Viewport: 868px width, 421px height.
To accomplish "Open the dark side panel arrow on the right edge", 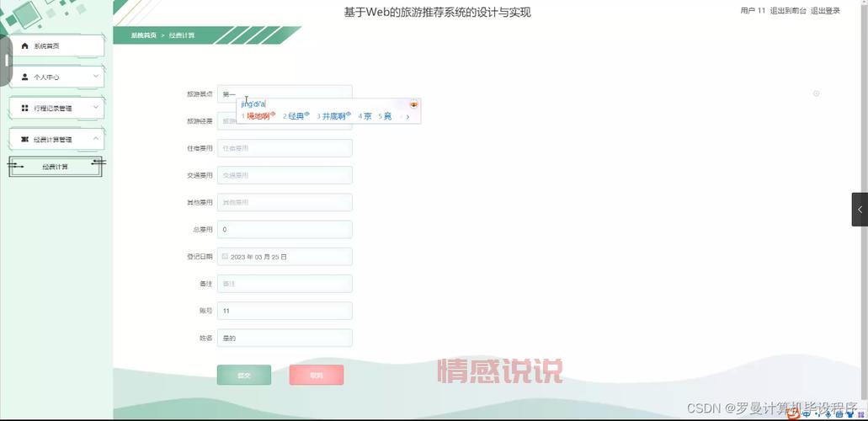I will (860, 210).
